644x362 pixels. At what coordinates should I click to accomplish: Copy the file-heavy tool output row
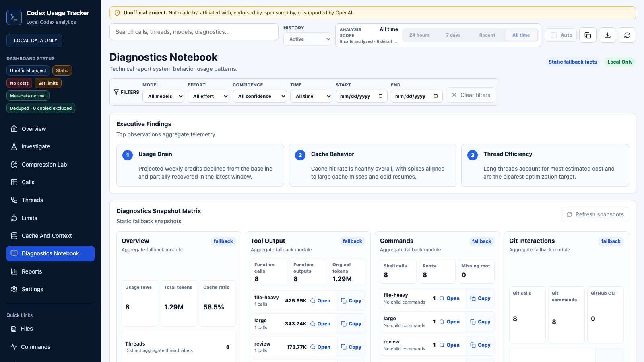(351, 301)
